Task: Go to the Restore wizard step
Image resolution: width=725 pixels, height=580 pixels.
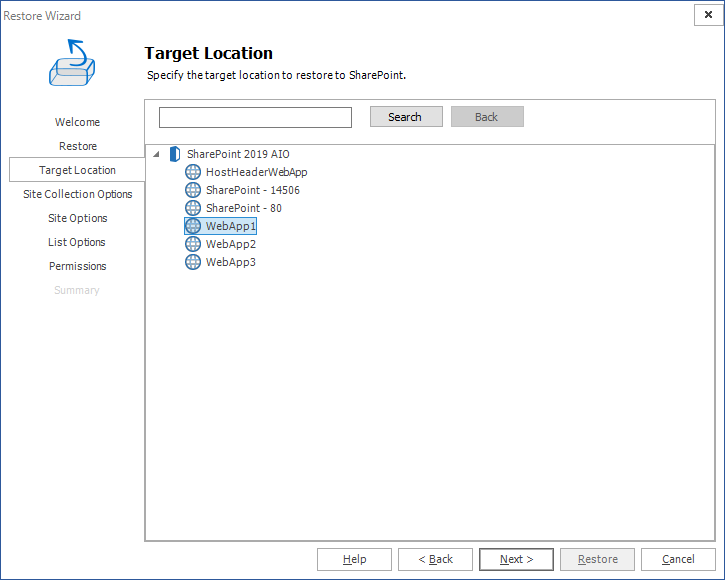Action: pyautogui.click(x=78, y=146)
